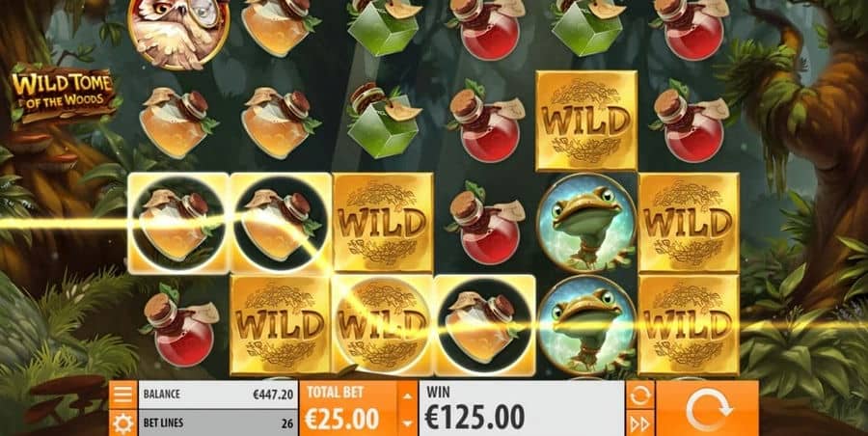This screenshot has height=436, width=868.
Task: Click the standalone gold WILD tile in the second row
Action: [x=586, y=121]
